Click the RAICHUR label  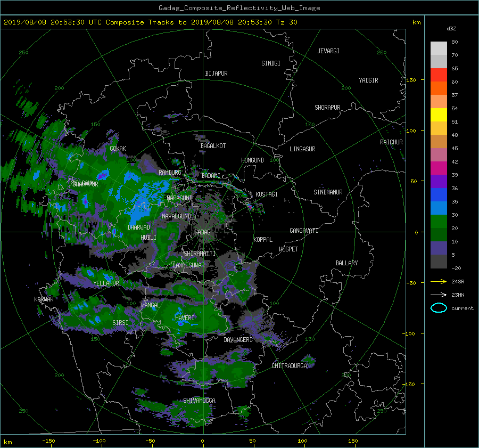pyautogui.click(x=391, y=142)
